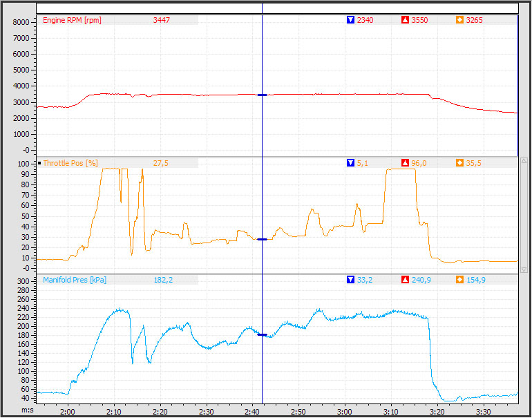Viewport: 532px width, 418px height.
Task: Click the Engine RPM average value 3265
Action: [475, 20]
